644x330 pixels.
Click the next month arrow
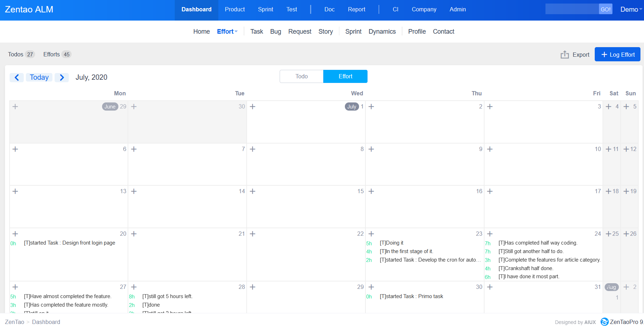click(62, 78)
